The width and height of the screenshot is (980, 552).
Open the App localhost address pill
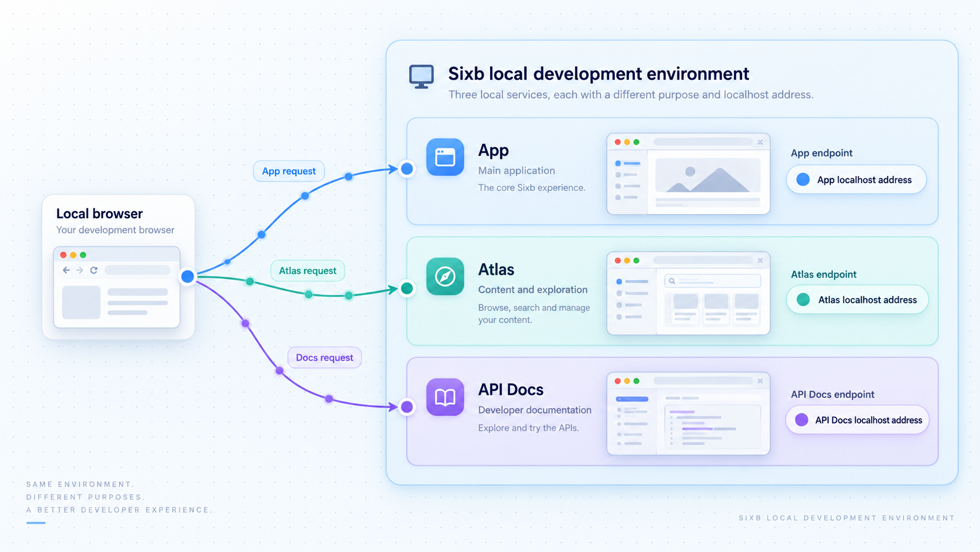pyautogui.click(x=856, y=180)
